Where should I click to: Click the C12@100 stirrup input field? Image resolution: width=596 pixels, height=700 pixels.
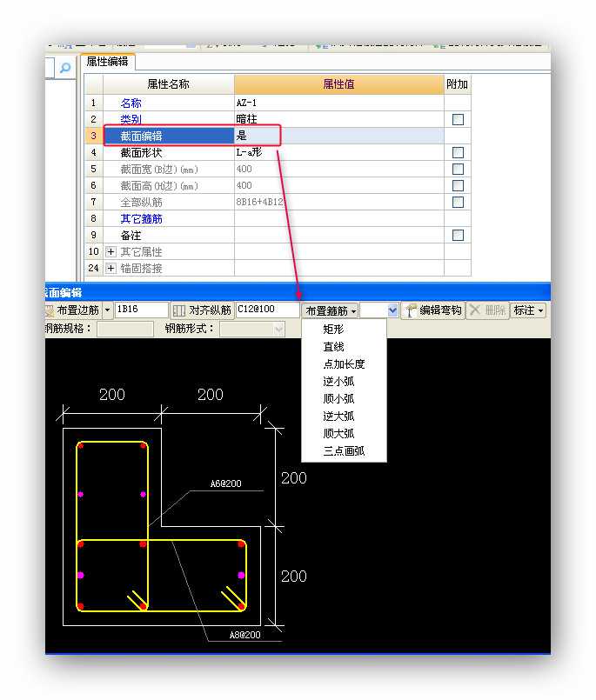click(x=267, y=310)
